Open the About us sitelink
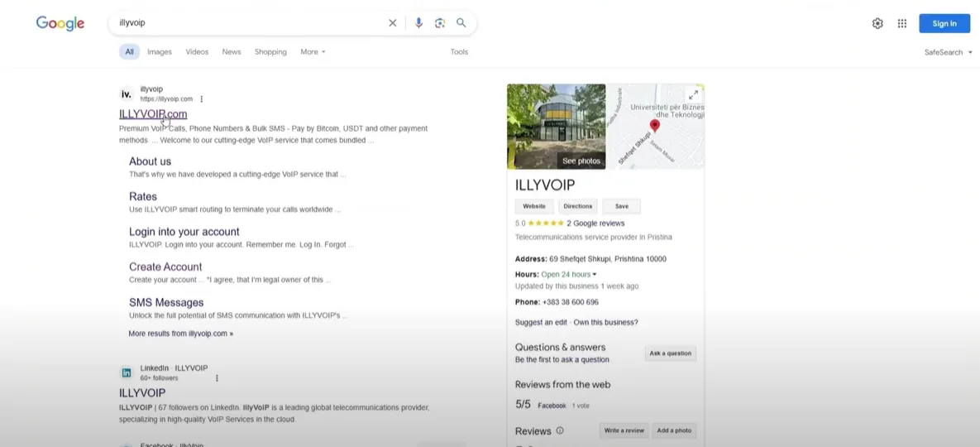The height and width of the screenshot is (447, 980). (150, 161)
